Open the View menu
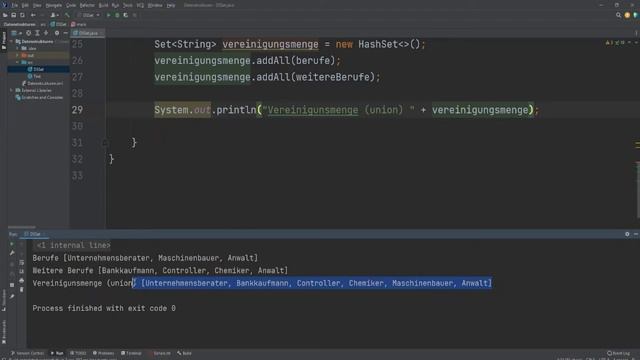Viewport: 640px width, 360px height. 37,5
